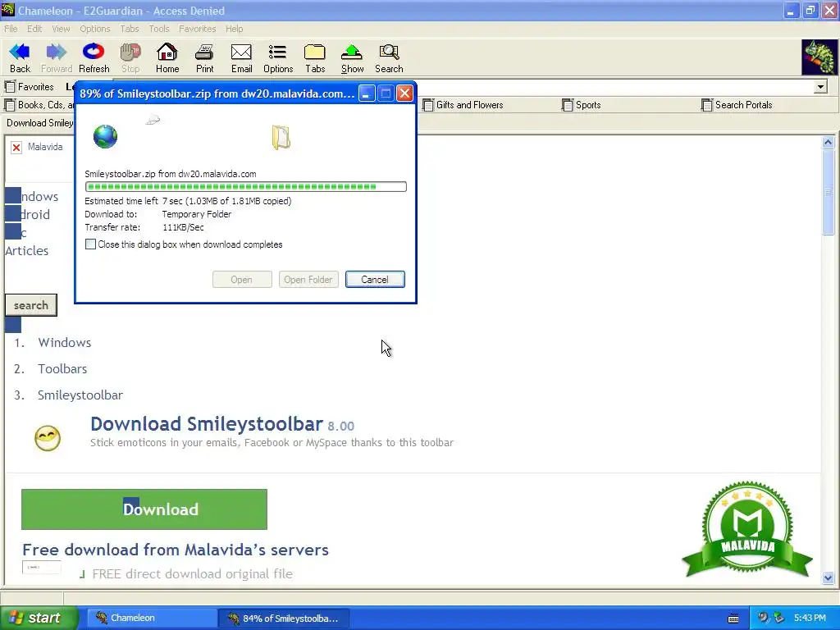
Task: Select the Download Smiley page tab
Action: click(39, 123)
